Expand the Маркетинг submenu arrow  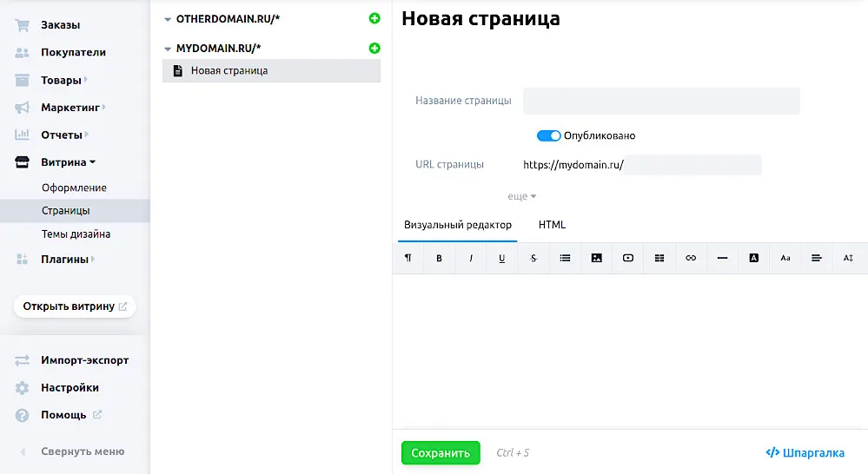click(x=104, y=107)
